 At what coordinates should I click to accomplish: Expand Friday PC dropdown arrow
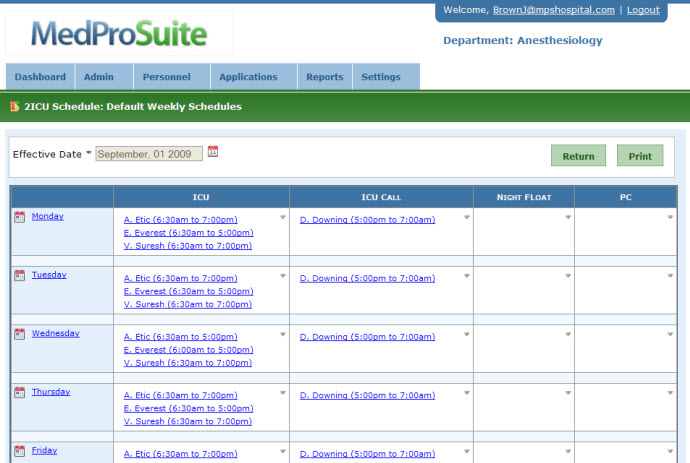670,451
